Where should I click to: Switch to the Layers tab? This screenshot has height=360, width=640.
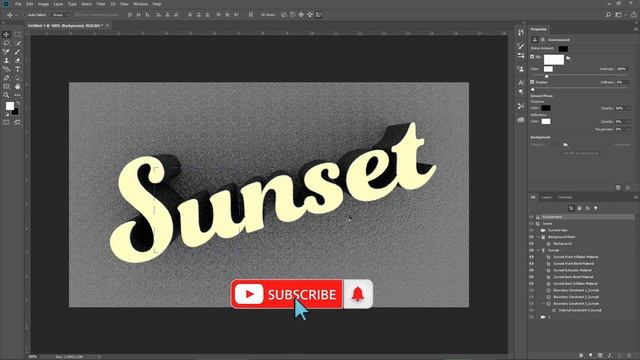pyautogui.click(x=547, y=198)
